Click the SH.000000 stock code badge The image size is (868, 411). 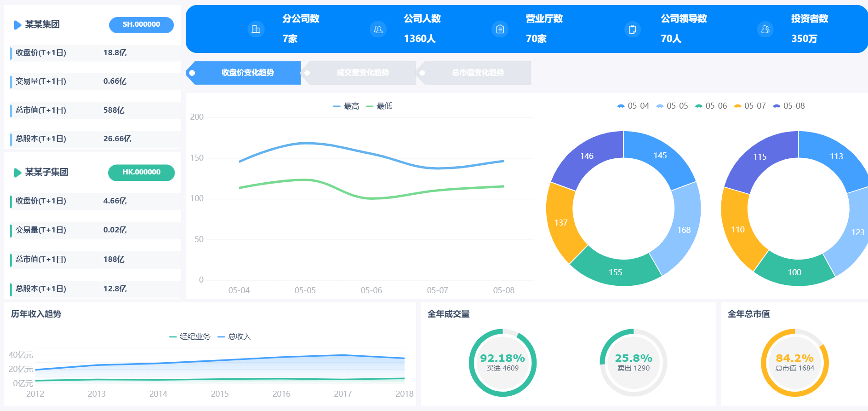pos(141,25)
